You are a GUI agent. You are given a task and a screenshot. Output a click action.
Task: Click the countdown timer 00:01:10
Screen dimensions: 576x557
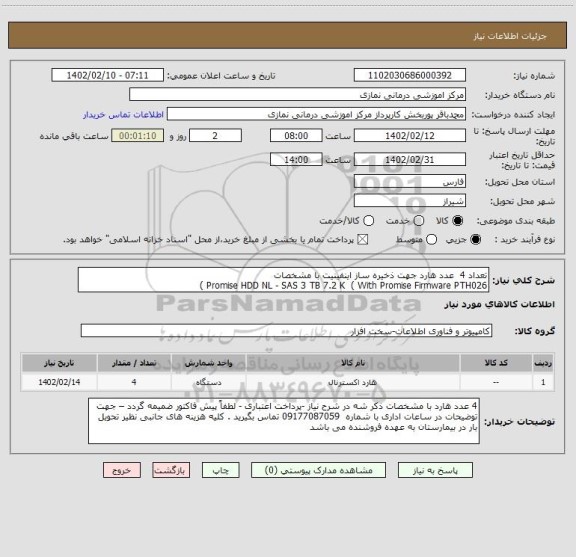click(x=137, y=136)
